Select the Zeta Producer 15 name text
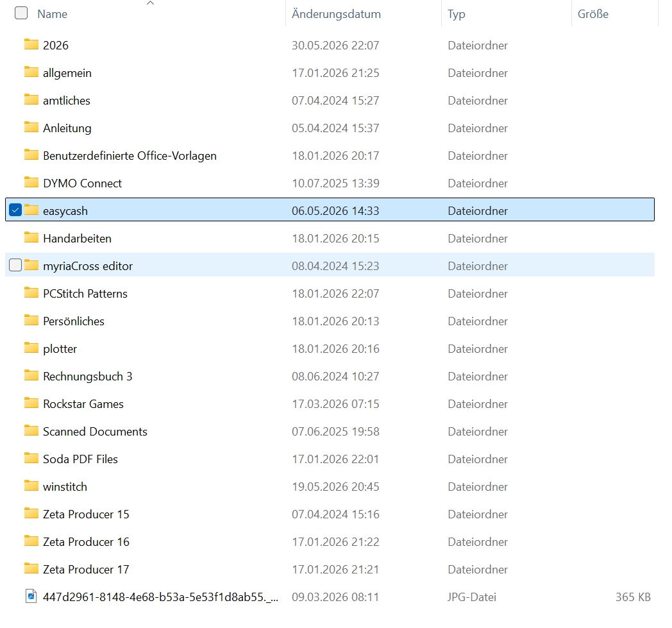This screenshot has width=672, height=628. click(86, 514)
